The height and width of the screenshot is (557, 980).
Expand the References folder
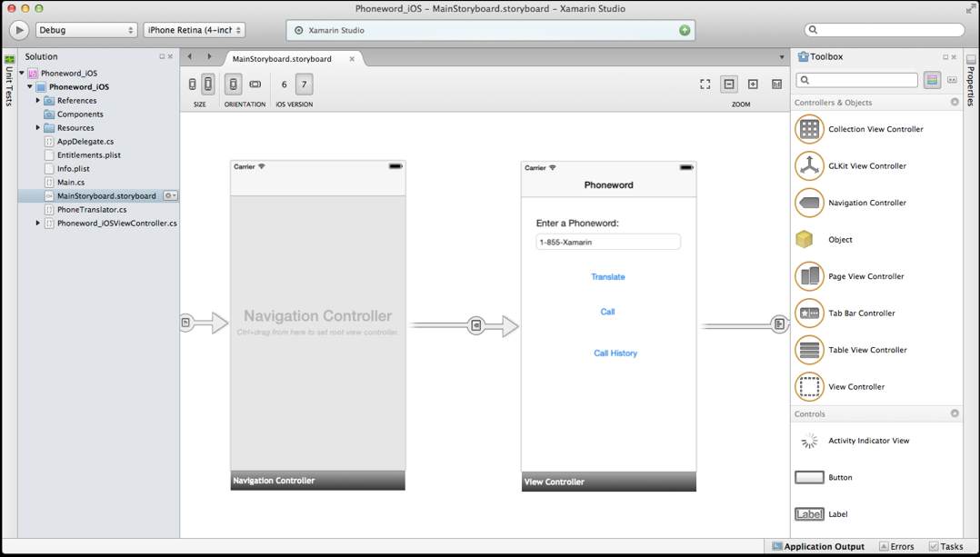[37, 101]
